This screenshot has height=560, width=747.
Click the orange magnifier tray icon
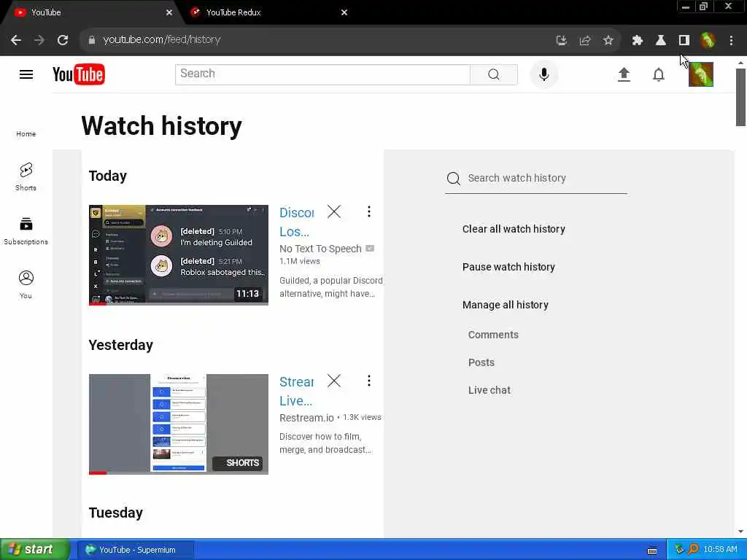[x=693, y=550]
